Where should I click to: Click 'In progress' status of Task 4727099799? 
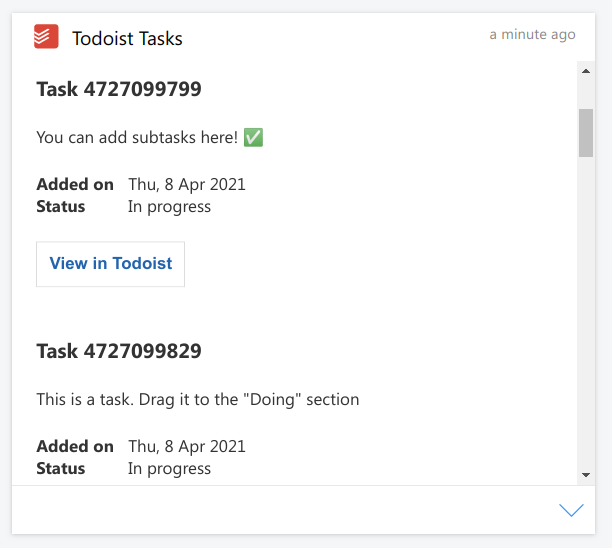tap(169, 207)
